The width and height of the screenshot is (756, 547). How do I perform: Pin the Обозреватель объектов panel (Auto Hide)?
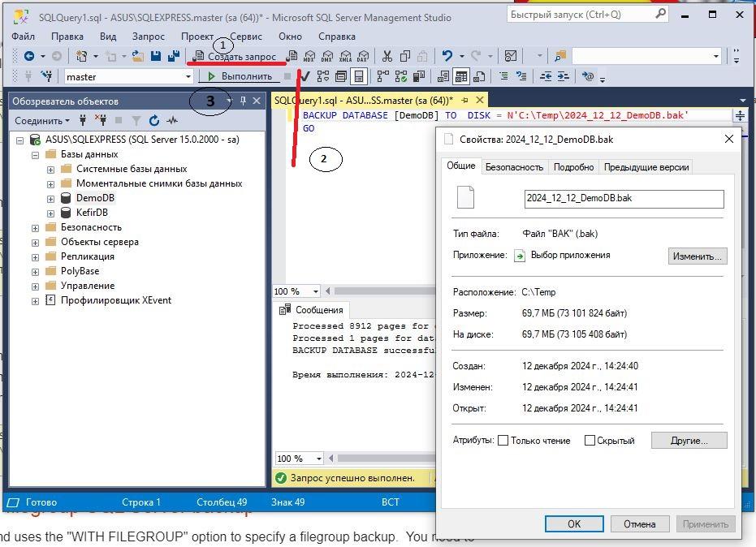click(x=243, y=101)
